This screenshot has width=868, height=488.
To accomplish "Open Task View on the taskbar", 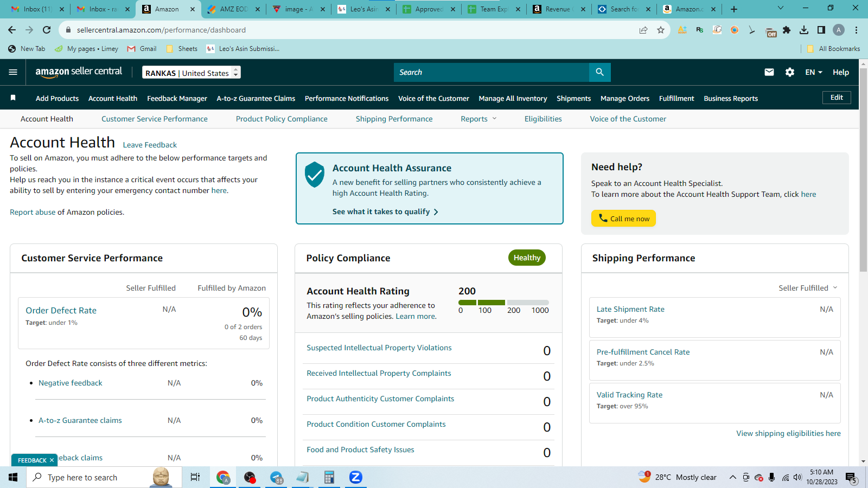I will pyautogui.click(x=195, y=477).
